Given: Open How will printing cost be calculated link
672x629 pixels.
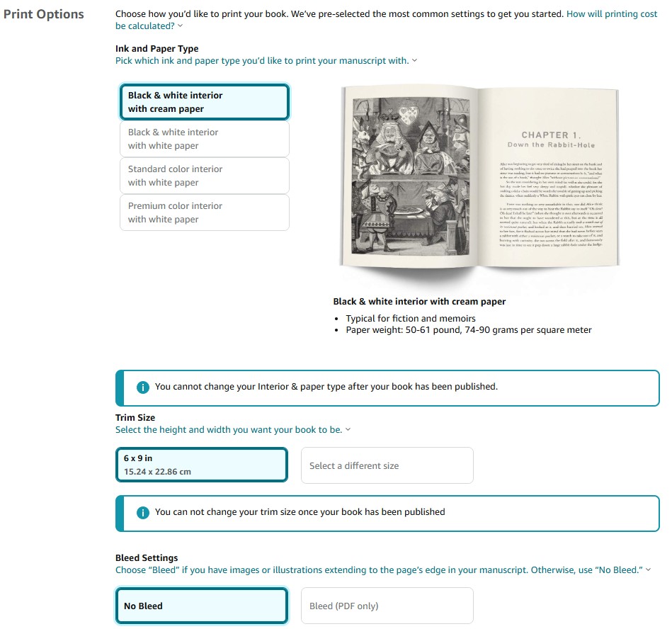Looking at the screenshot, I should [x=611, y=14].
